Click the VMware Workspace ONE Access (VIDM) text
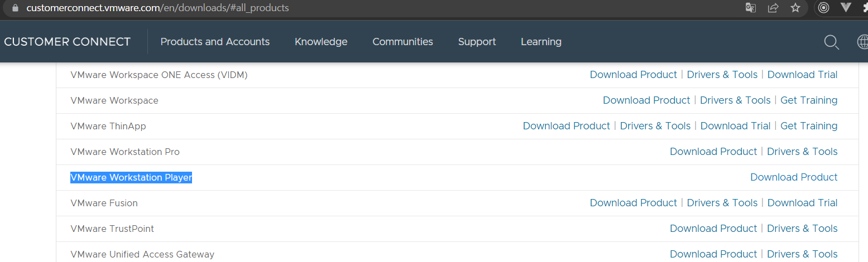This screenshot has width=868, height=262. pyautogui.click(x=159, y=75)
